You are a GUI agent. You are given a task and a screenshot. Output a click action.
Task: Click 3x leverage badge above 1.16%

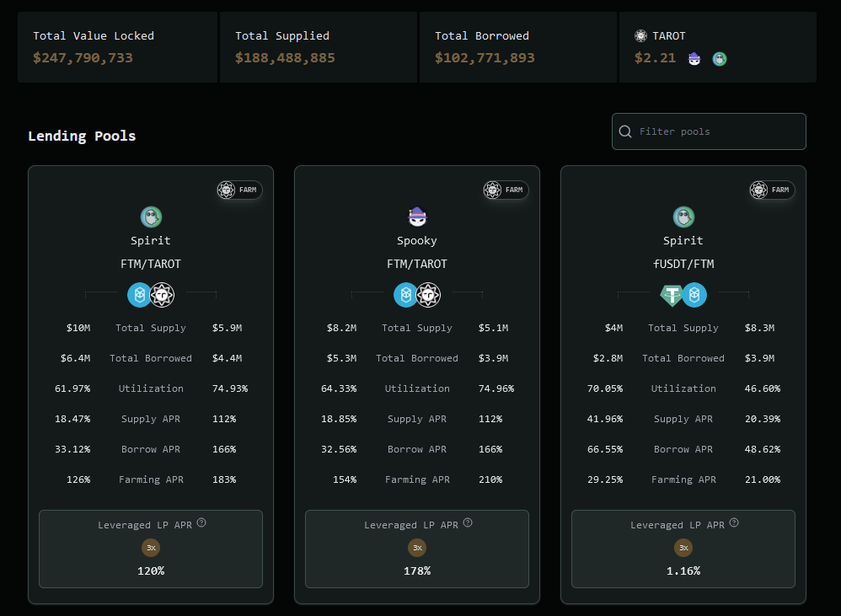[x=683, y=548]
